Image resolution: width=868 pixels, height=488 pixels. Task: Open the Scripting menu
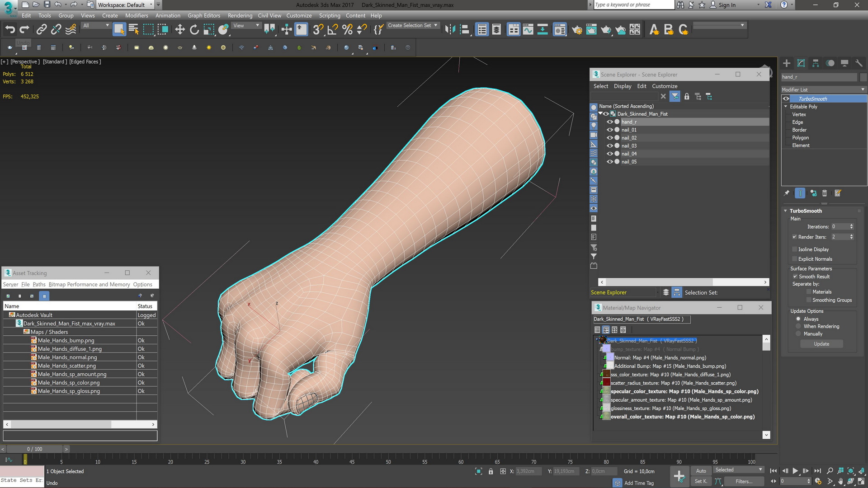click(330, 15)
